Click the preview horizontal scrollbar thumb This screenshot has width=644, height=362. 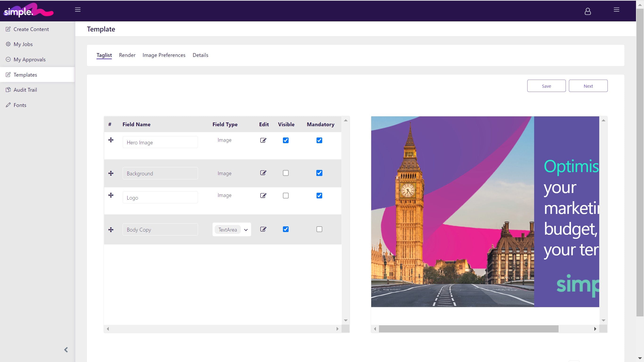click(468, 329)
